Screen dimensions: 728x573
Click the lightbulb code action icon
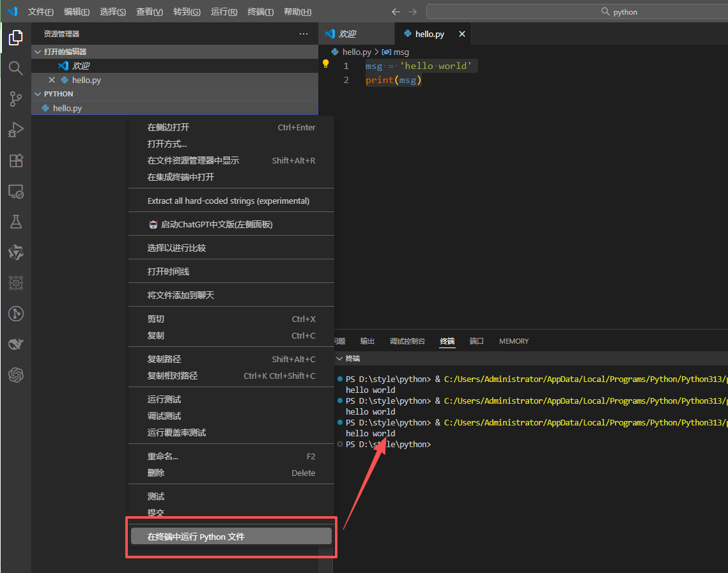coord(325,64)
